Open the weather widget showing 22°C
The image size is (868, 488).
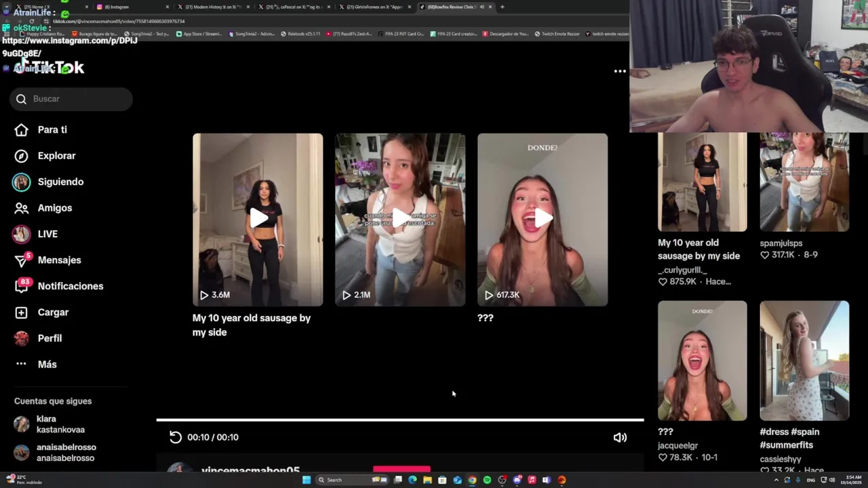click(x=24, y=480)
